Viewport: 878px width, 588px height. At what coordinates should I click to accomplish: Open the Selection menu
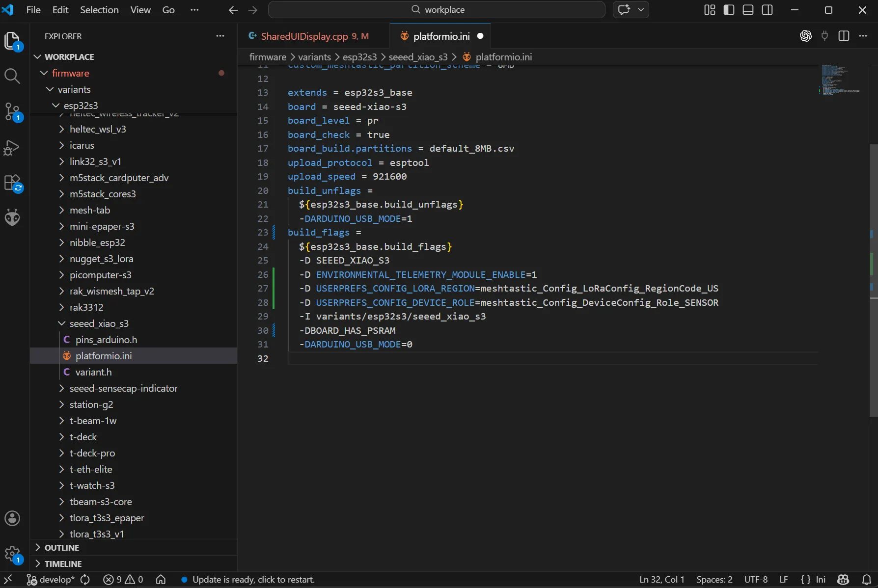click(x=99, y=10)
